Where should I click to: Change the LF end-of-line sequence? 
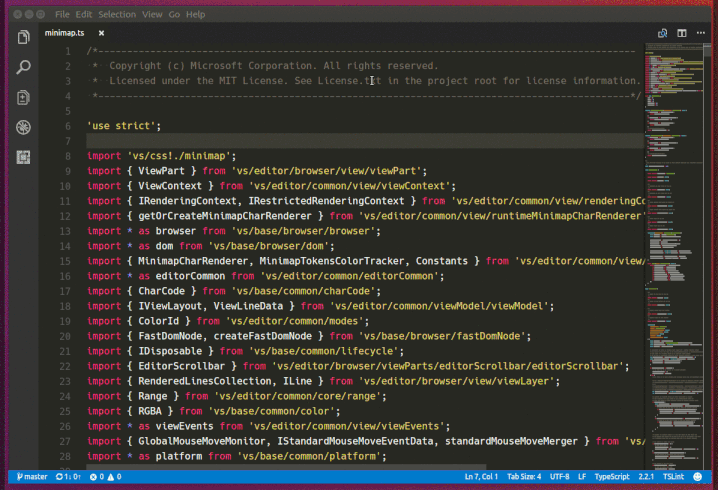pos(582,477)
